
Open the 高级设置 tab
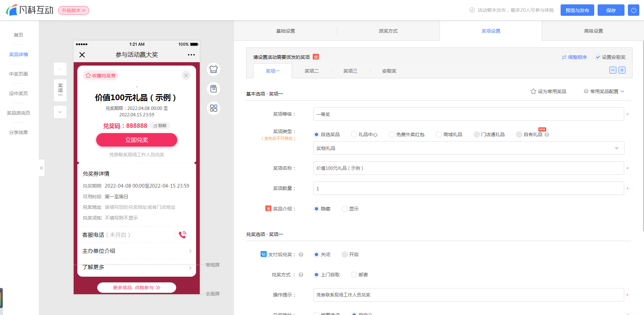tap(593, 31)
